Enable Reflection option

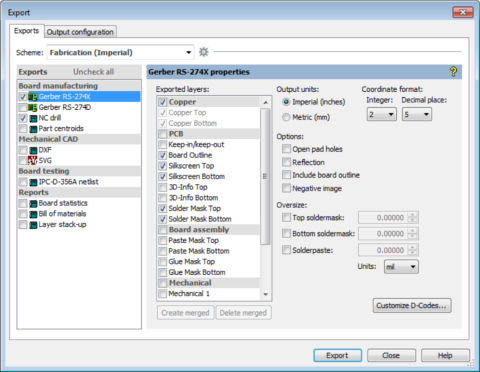tap(286, 162)
